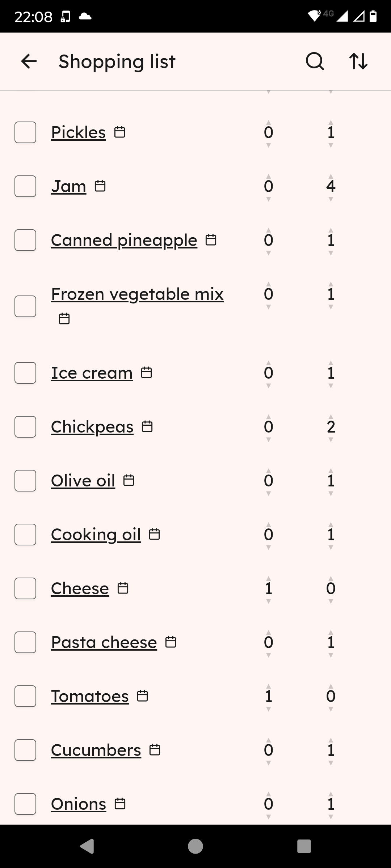Open the Canned pineapple item link

pos(124,240)
